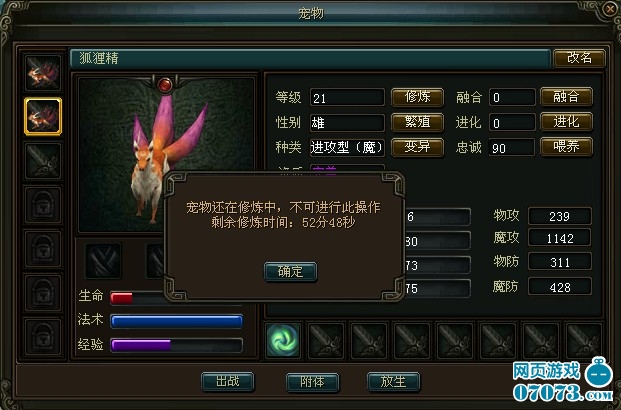This screenshot has height=410, width=621.
Task: Feed the pet with 喂养 button
Action: [566, 147]
